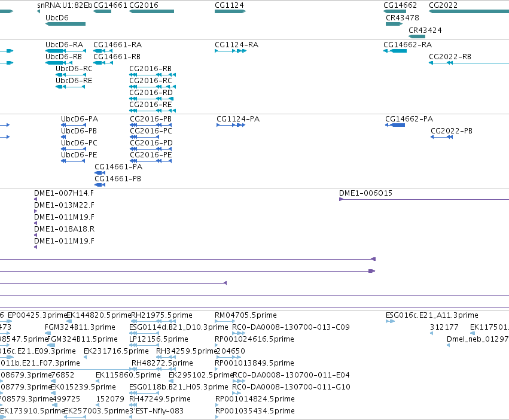The width and height of the screenshot is (509, 420).
Task: Open the CG2016-RD transcript label
Action: coord(151,93)
